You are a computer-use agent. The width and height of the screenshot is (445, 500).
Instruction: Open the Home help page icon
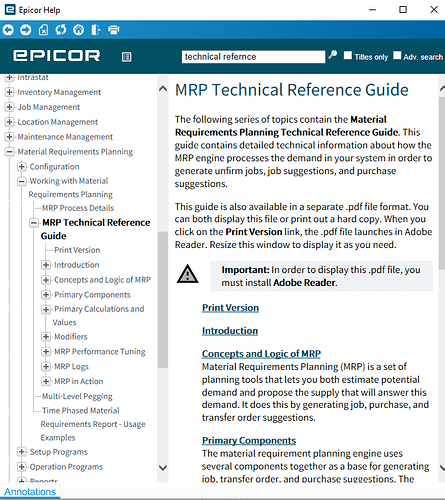[78, 30]
